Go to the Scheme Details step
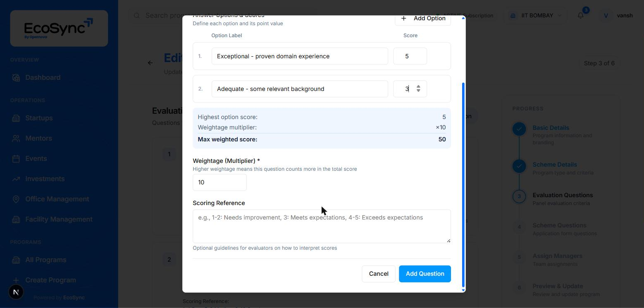 555,165
